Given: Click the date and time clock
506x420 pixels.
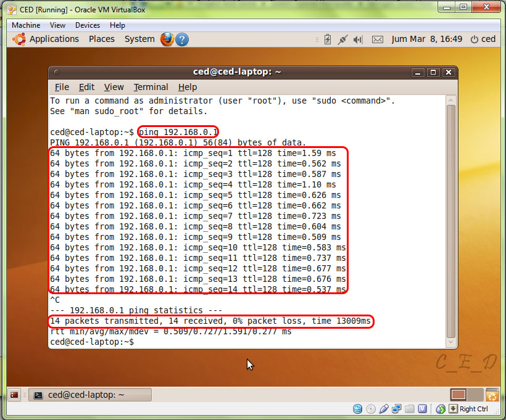Looking at the screenshot, I should [426, 39].
